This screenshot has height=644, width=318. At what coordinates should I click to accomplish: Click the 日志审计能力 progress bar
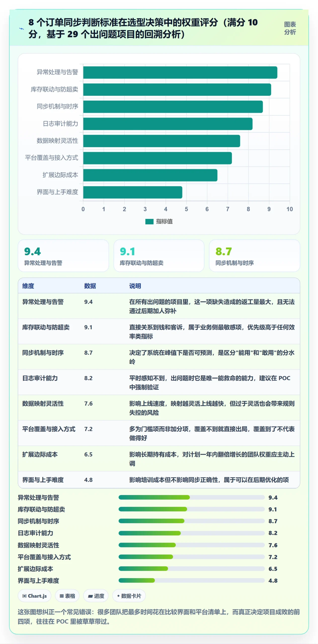pos(191,533)
